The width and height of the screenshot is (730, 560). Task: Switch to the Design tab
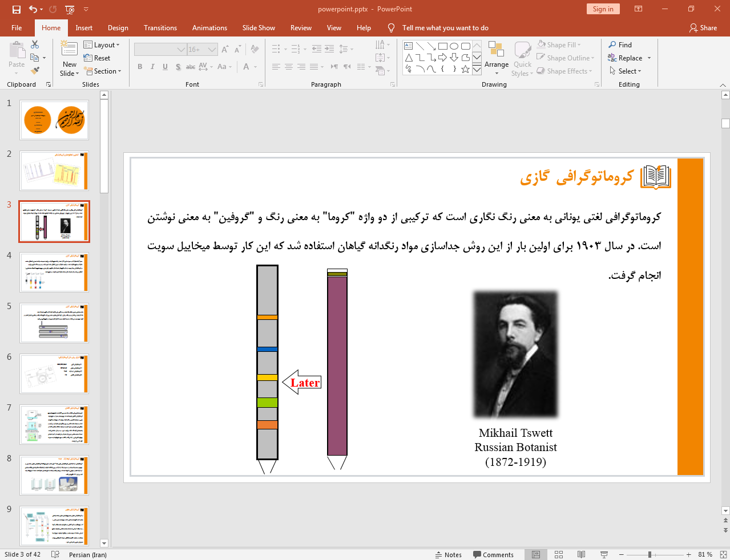[118, 28]
